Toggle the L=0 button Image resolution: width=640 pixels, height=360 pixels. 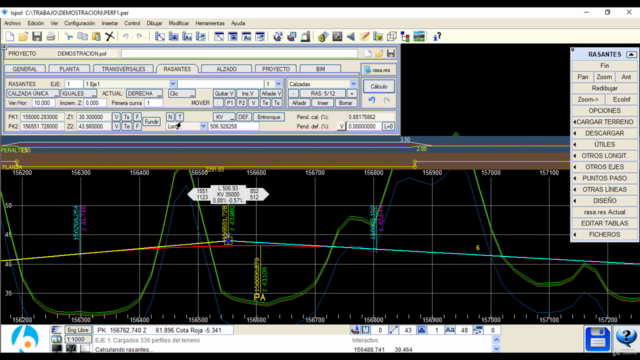[x=388, y=127]
